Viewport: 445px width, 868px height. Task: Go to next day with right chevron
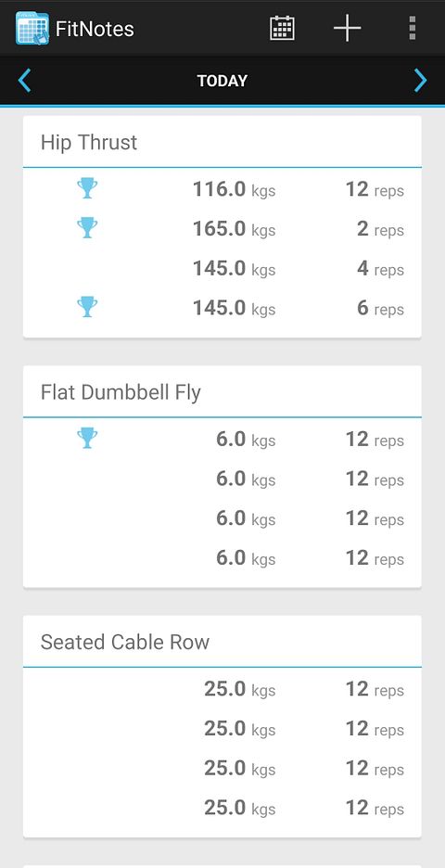(x=421, y=81)
